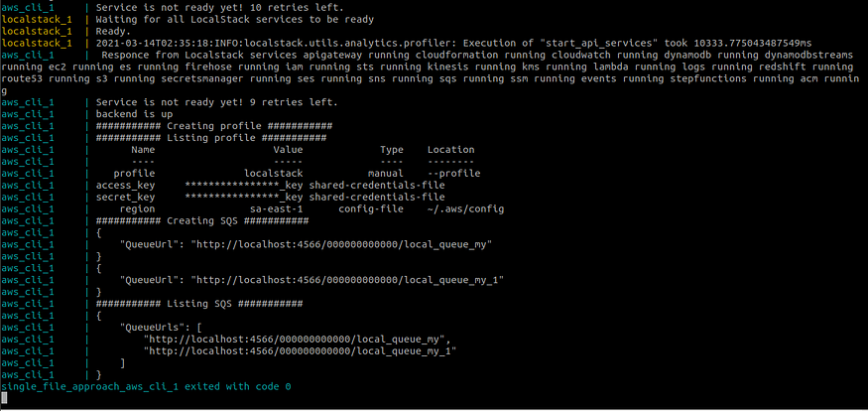Viewport: 868px width, 411px height.
Task: Click the "~/.aws/config" location
Action: click(465, 209)
